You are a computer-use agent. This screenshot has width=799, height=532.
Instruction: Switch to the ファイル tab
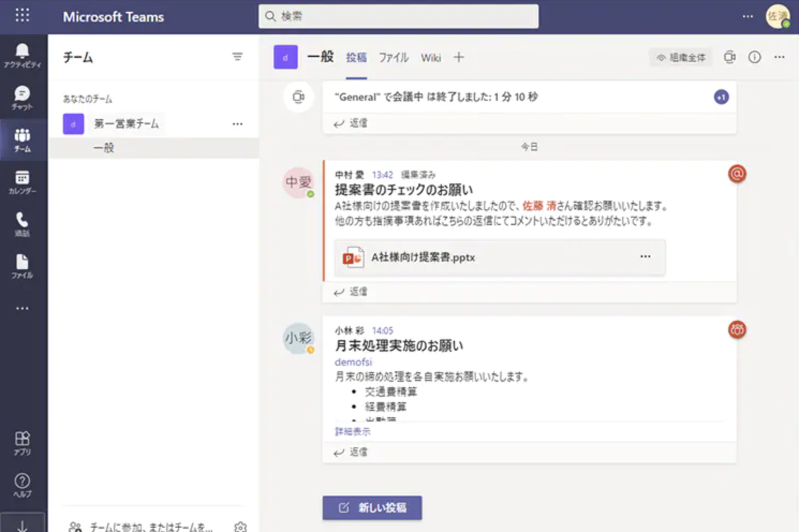click(x=394, y=57)
